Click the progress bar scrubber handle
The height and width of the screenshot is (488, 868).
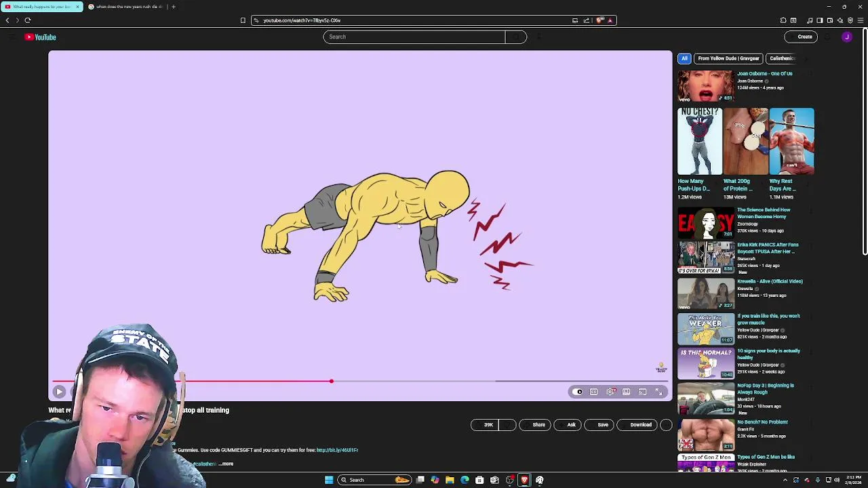(331, 381)
